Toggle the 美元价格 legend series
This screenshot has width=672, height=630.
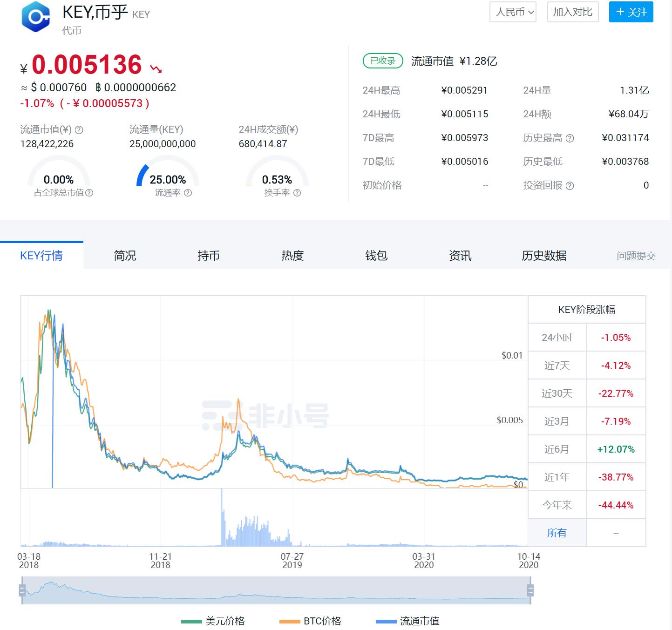pyautogui.click(x=213, y=621)
